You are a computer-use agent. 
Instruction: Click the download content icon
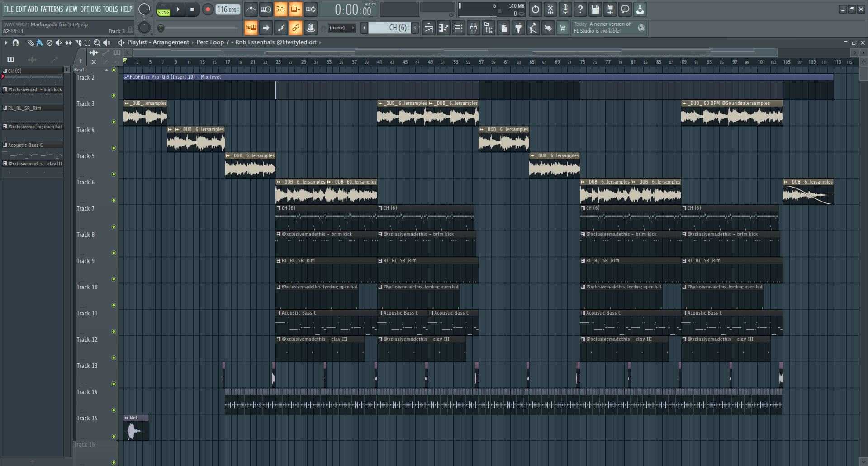coord(640,9)
